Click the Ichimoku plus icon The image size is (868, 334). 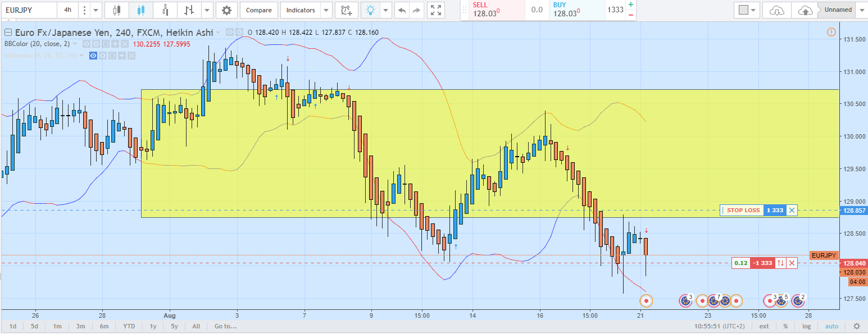(x=122, y=56)
